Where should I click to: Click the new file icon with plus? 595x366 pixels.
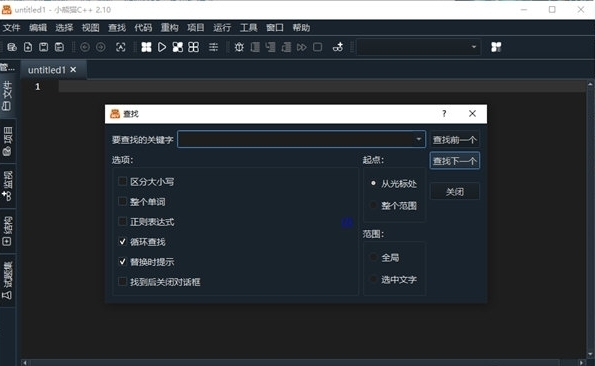click(28, 47)
